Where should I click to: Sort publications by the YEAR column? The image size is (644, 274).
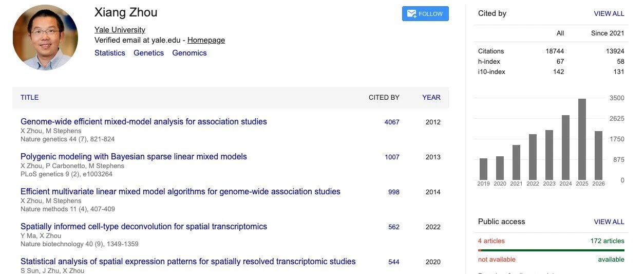431,97
